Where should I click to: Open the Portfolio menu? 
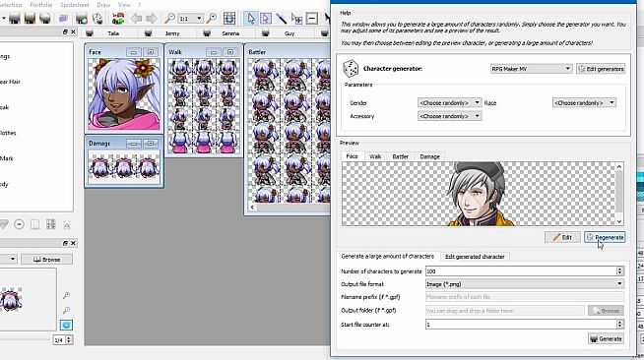pos(41,5)
